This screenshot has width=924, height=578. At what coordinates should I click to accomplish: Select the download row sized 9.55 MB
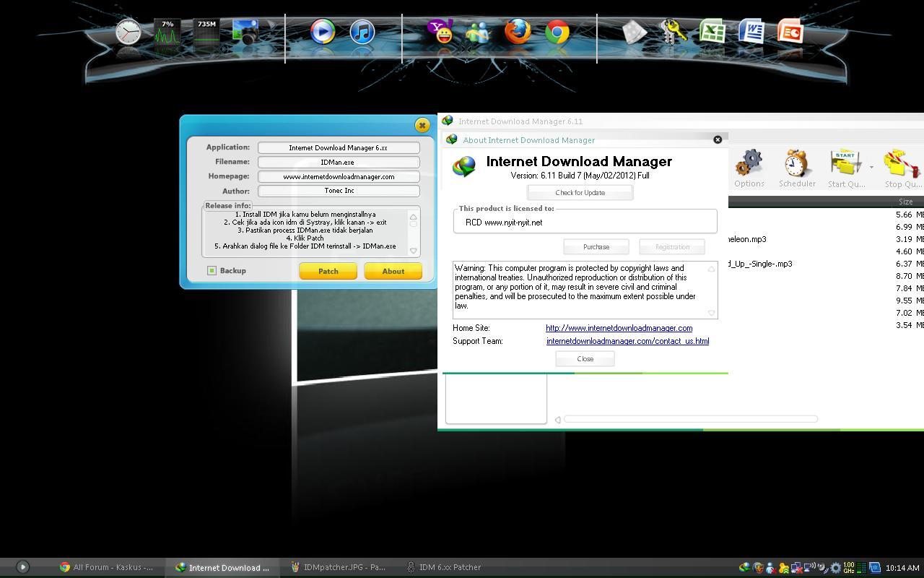826,301
